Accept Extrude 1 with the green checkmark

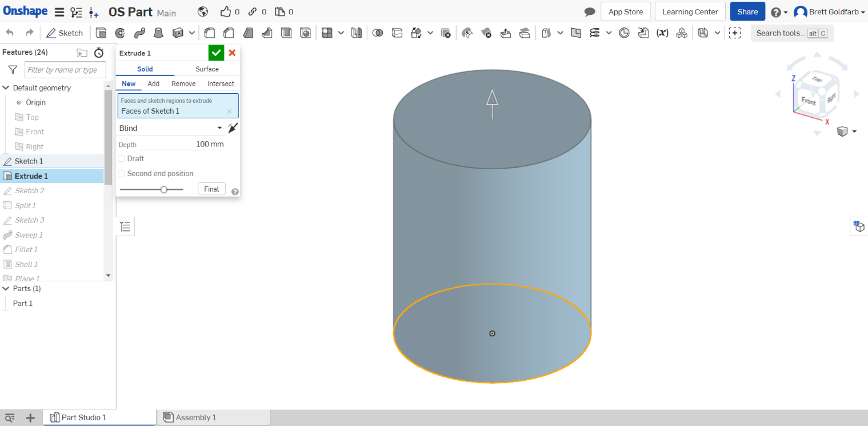(216, 53)
